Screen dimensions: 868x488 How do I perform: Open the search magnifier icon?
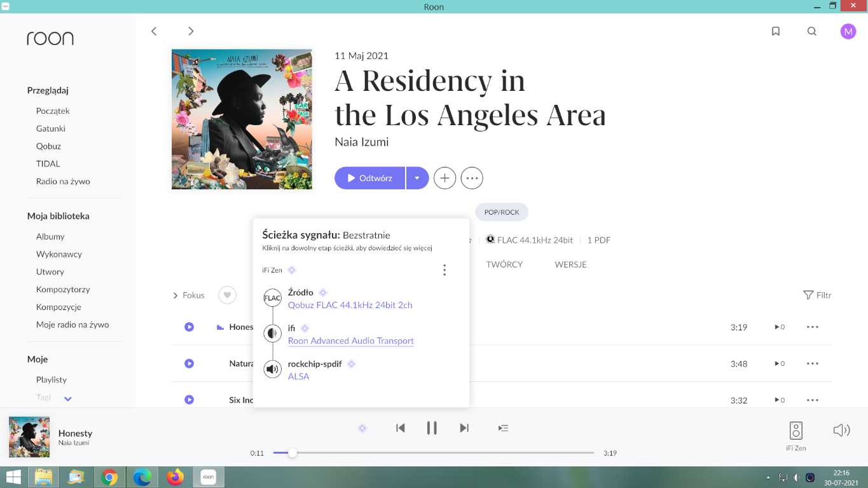tap(812, 31)
